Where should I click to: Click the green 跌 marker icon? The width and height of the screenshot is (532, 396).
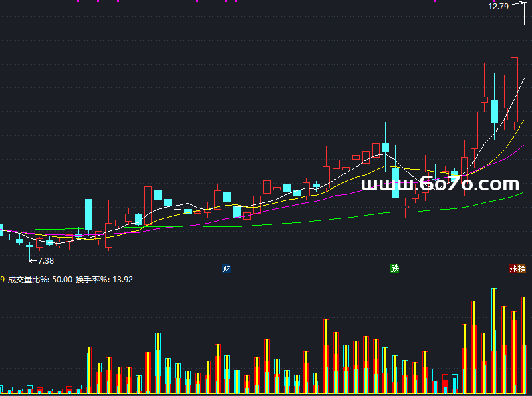[x=395, y=269]
